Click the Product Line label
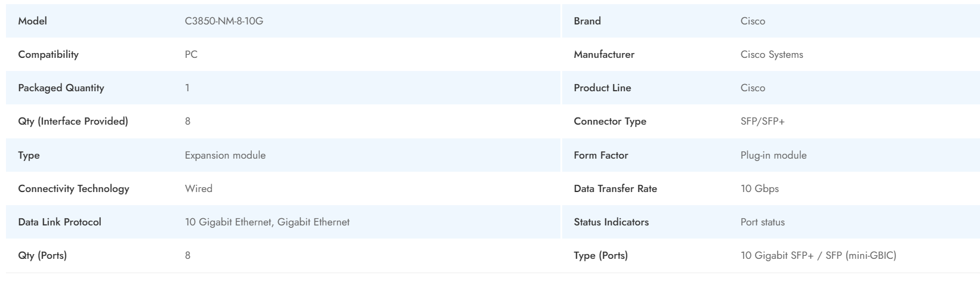Viewport: 980px width, 297px height. pyautogui.click(x=602, y=88)
